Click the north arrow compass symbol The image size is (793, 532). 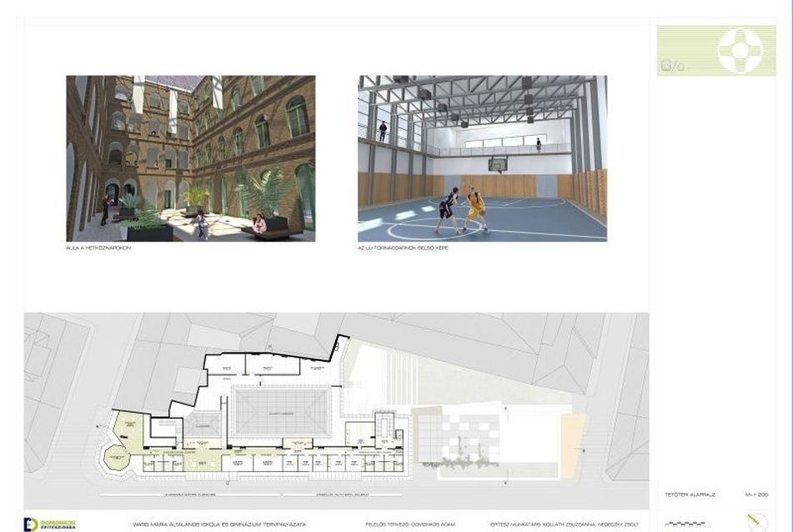coord(756,522)
